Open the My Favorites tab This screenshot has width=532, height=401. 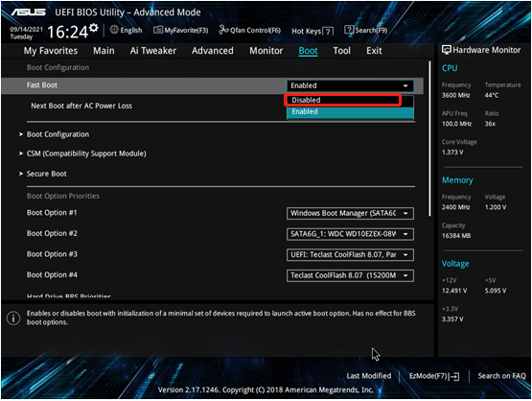click(51, 51)
